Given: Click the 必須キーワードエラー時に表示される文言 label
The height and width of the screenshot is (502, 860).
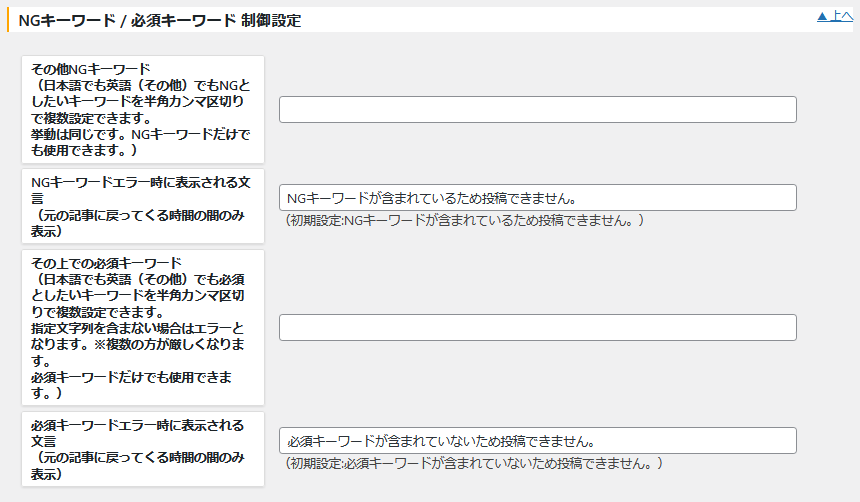Looking at the screenshot, I should [x=137, y=425].
